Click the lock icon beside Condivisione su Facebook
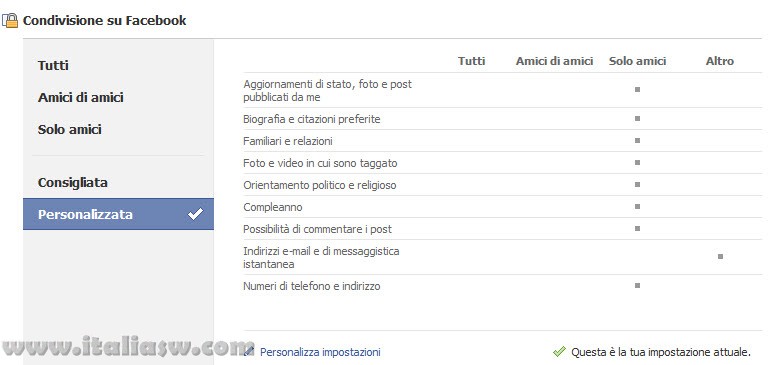This screenshot has height=365, width=780. point(10,20)
